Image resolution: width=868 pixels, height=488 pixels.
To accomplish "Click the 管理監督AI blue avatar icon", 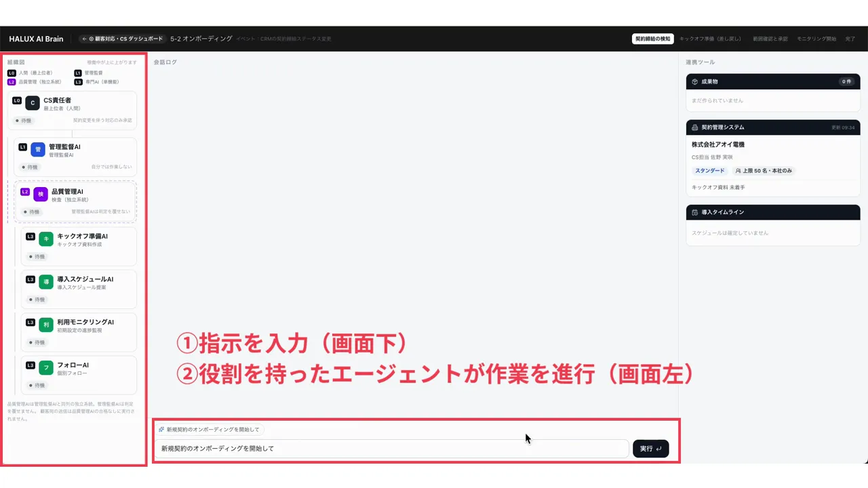I will [38, 149].
